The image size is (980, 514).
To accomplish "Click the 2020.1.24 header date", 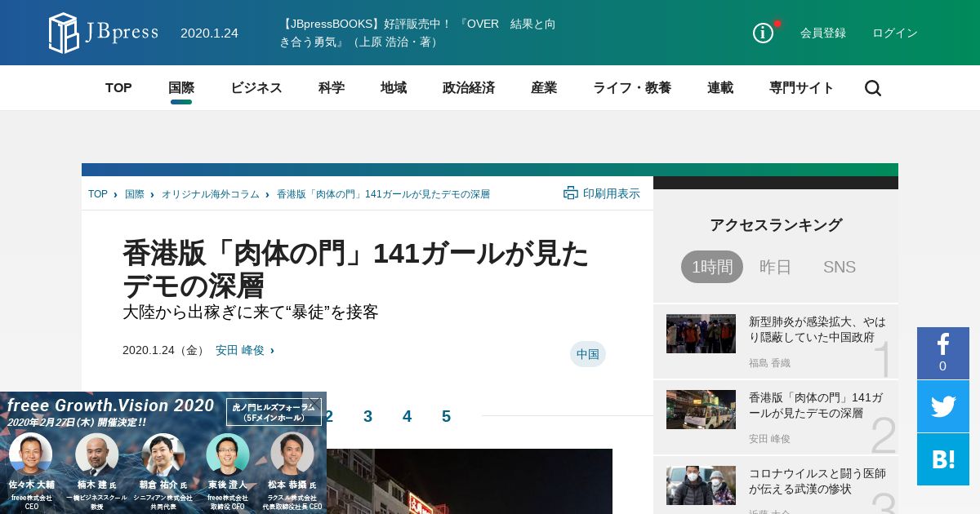I will point(210,33).
